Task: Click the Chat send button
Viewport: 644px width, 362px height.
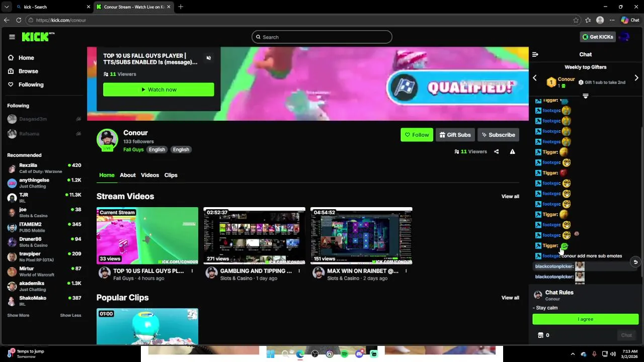Action: (x=626, y=335)
